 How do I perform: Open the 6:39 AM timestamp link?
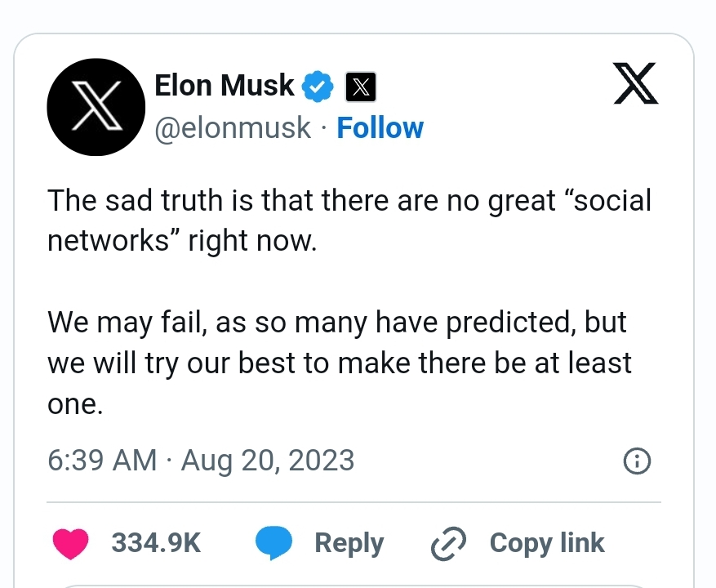[102, 461]
